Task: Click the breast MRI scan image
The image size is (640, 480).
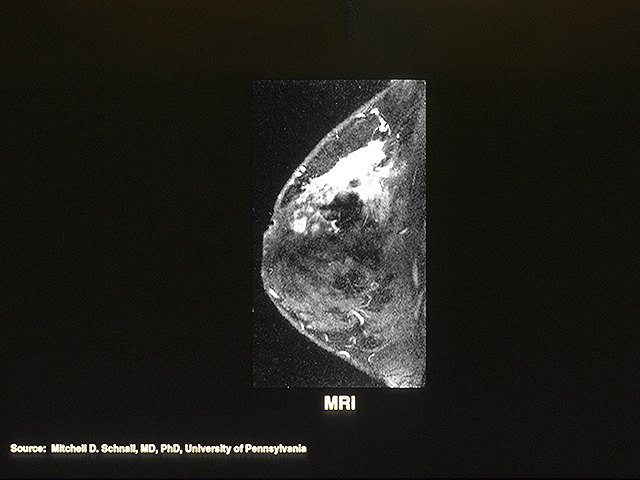Action: point(339,233)
